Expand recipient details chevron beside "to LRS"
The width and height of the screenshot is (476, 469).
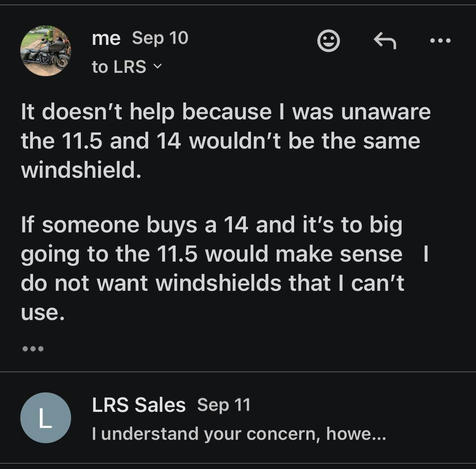point(157,66)
